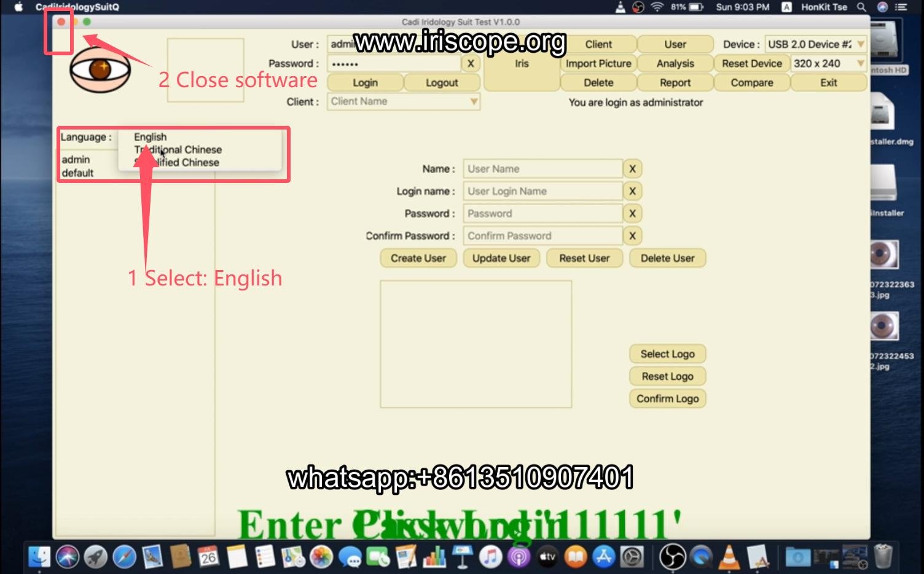Focus the User Name input field

(x=543, y=169)
